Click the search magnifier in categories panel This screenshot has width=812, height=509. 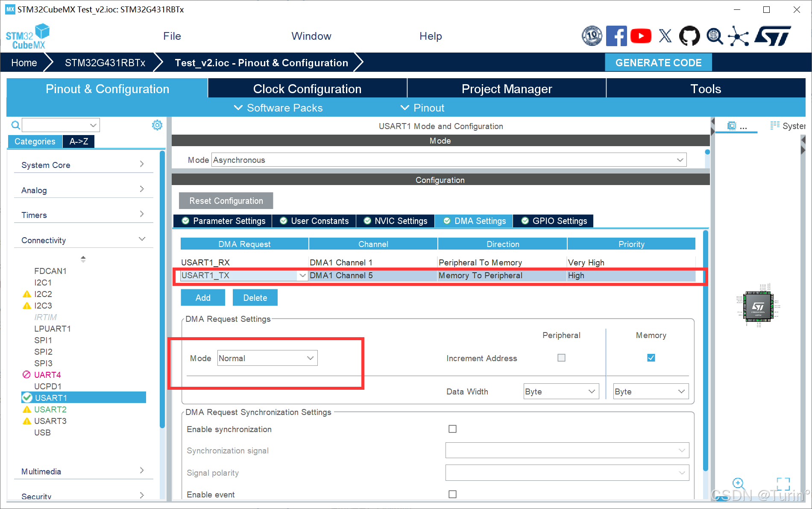[x=15, y=125]
